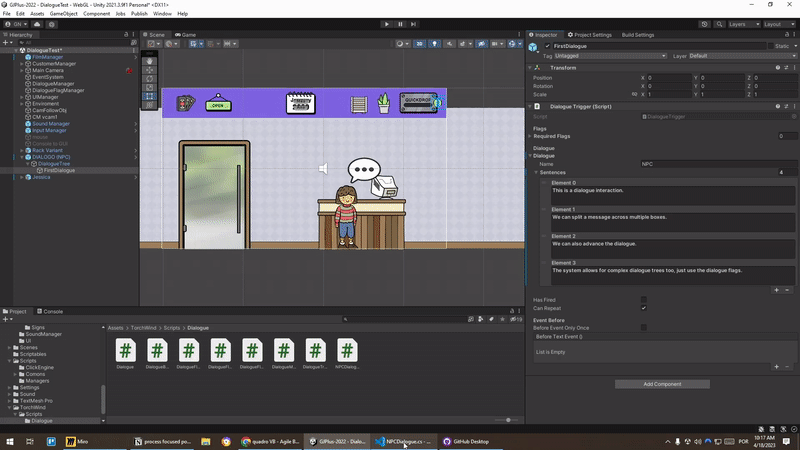Open the Tag Untagged dropdown
Screen dimensions: 800x450
(x=610, y=56)
